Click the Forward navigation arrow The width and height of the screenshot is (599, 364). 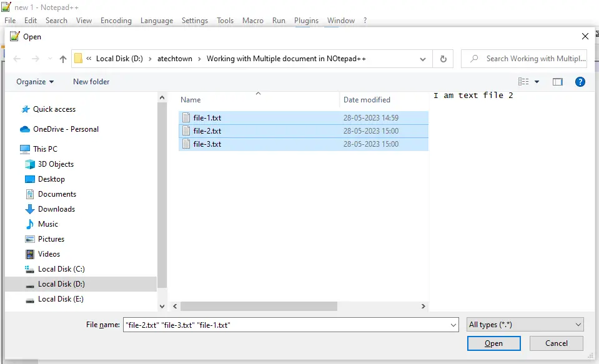36,59
